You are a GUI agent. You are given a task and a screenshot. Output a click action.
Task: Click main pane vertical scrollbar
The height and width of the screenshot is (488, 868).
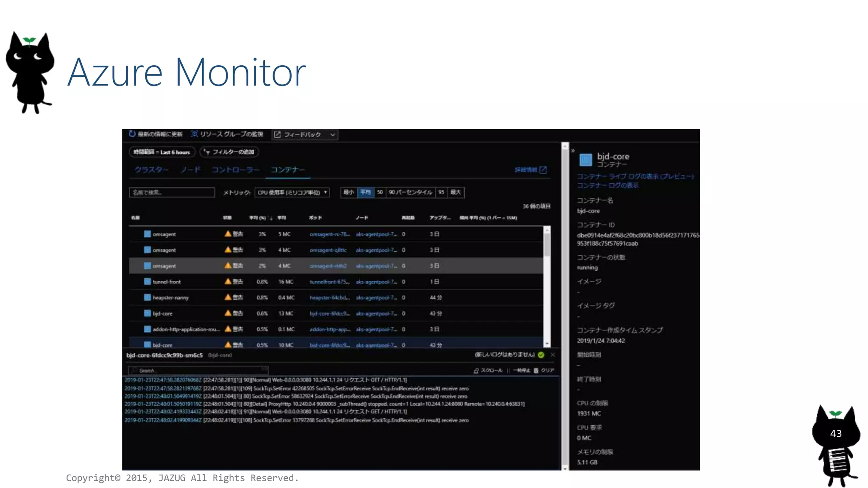(x=565, y=307)
